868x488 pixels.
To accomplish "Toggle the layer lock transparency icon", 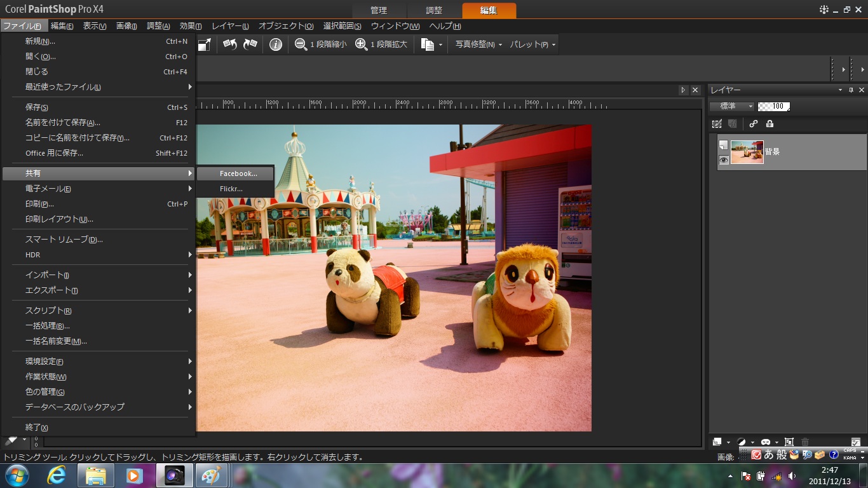I will coord(770,124).
